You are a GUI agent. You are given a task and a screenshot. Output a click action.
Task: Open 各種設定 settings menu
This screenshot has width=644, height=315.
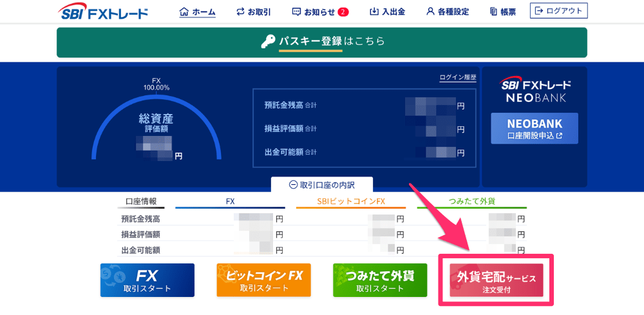[x=448, y=12]
